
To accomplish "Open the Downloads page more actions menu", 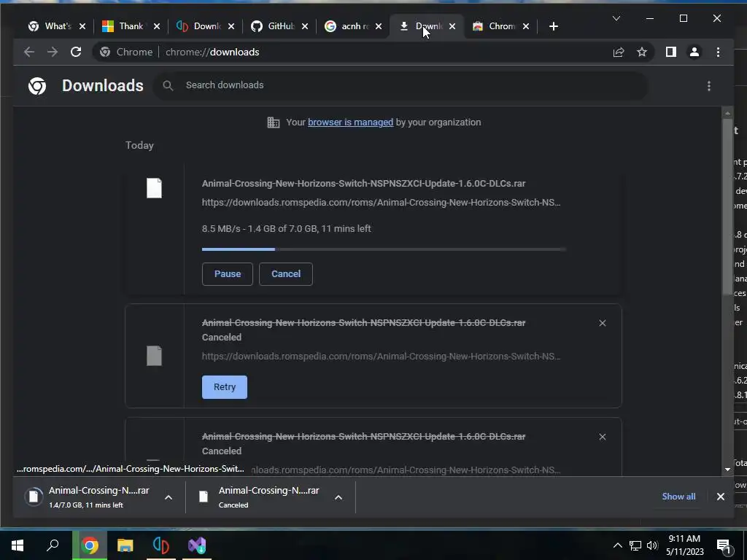I will pos(709,86).
